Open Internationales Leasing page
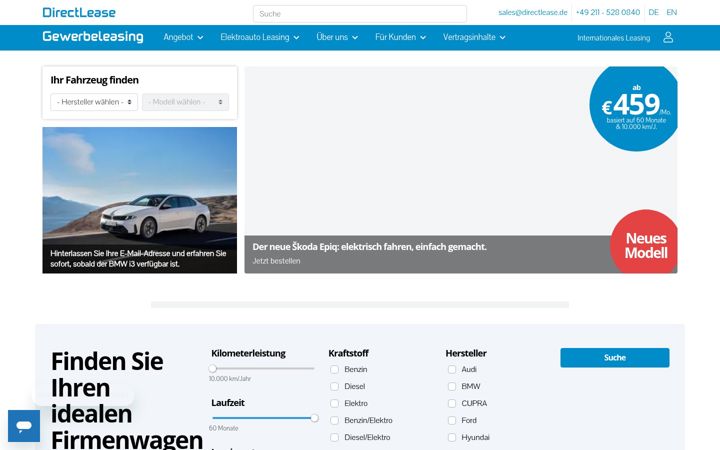720x450 pixels. click(x=613, y=38)
